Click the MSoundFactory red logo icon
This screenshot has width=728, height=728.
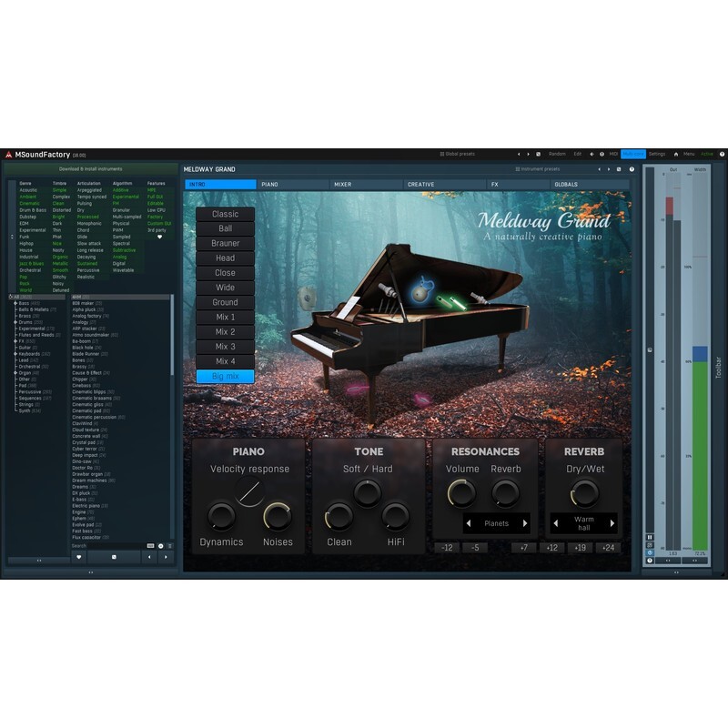(x=8, y=155)
